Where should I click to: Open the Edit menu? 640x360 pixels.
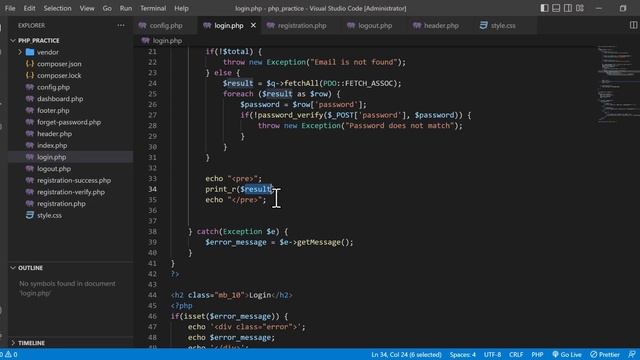[29, 8]
